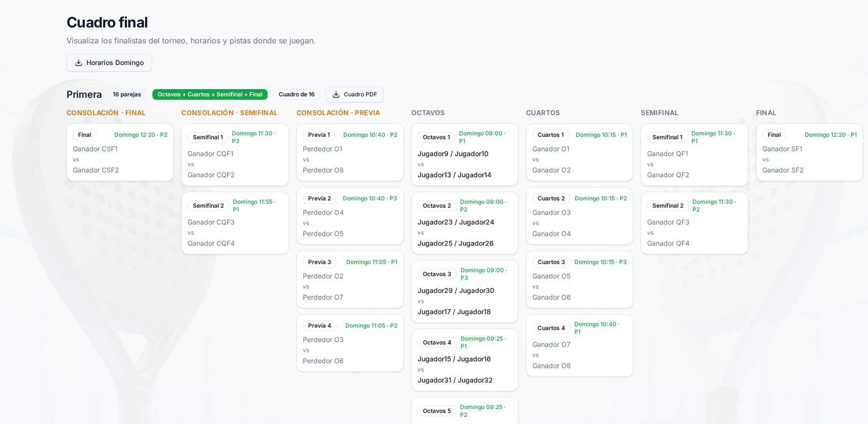868x424 pixels.
Task: Click the "Primera" category heading
Action: click(x=84, y=94)
